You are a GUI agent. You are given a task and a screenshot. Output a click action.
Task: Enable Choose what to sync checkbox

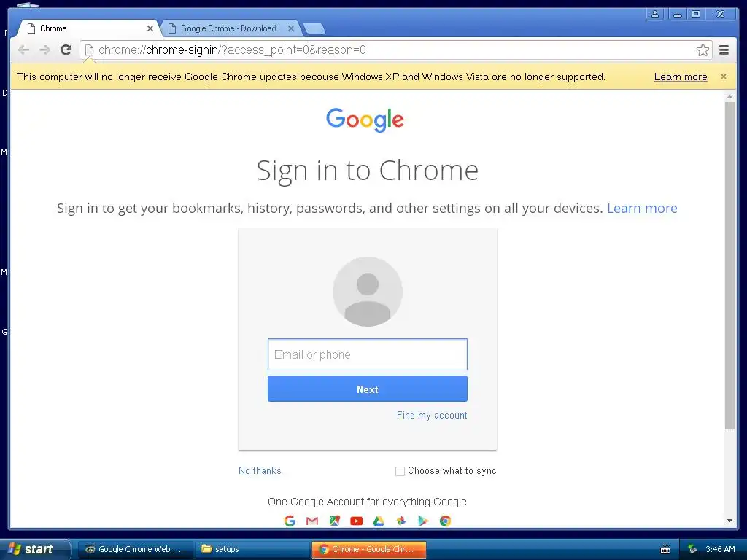tap(400, 471)
